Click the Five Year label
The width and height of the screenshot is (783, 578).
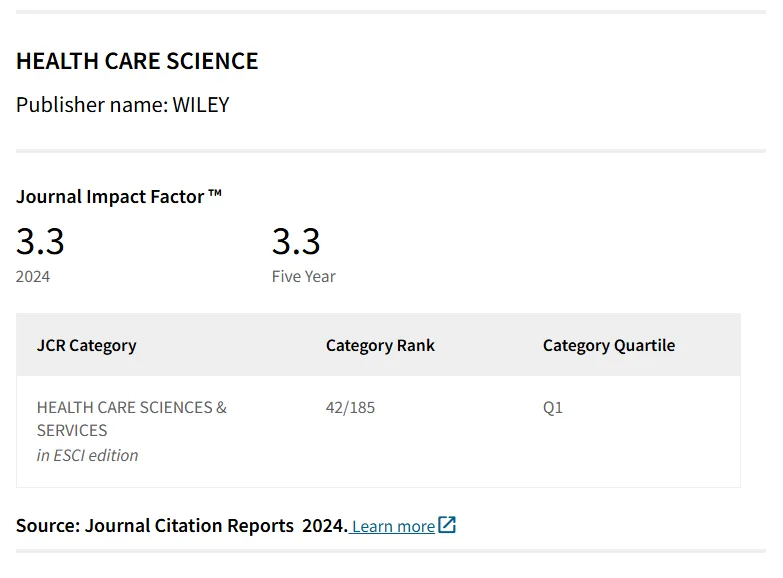[x=304, y=276]
